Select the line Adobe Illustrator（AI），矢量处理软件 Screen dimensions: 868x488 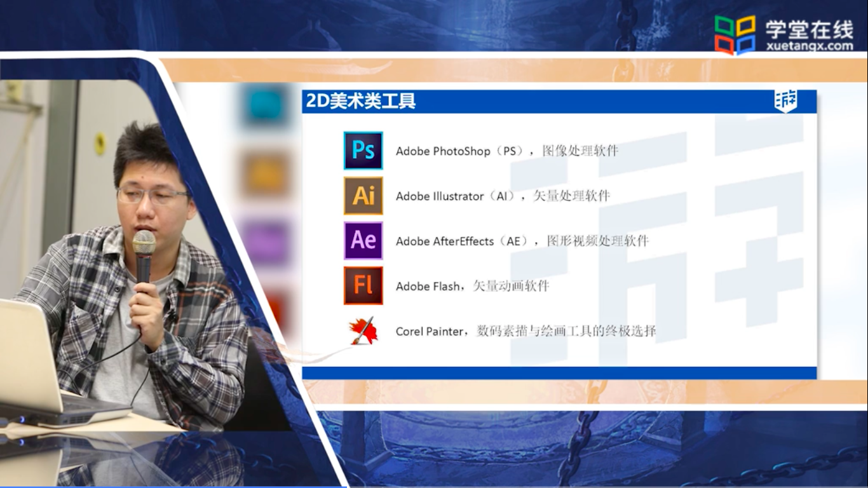pos(503,196)
